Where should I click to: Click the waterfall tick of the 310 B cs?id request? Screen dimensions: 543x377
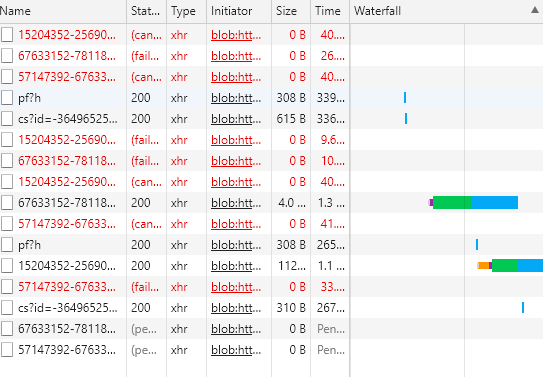tap(523, 307)
